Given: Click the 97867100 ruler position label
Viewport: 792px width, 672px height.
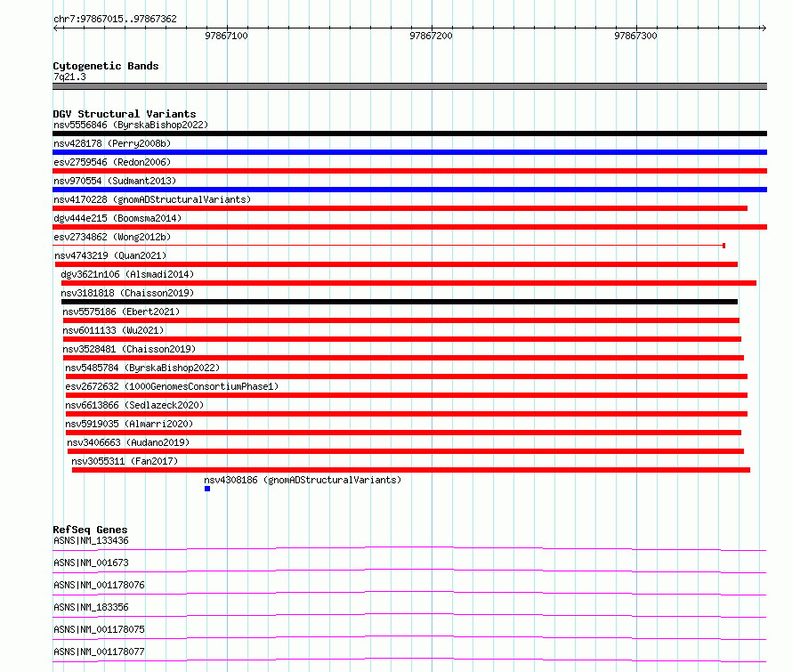Looking at the screenshot, I should coord(226,36).
